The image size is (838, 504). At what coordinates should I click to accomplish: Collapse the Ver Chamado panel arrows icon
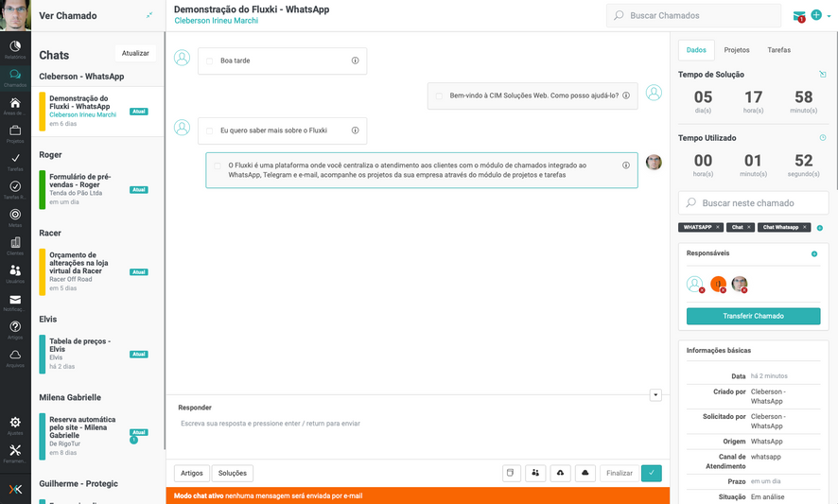pos(149,15)
